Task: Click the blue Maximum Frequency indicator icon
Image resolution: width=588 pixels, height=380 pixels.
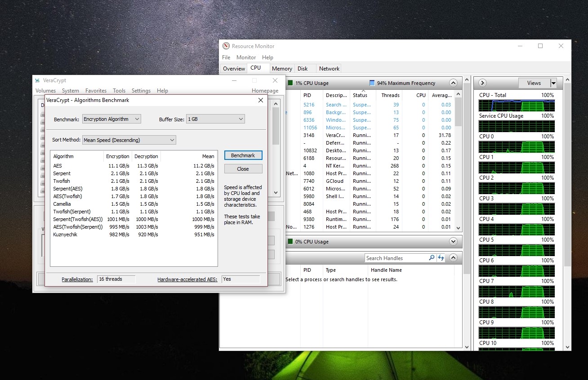Action: [372, 83]
